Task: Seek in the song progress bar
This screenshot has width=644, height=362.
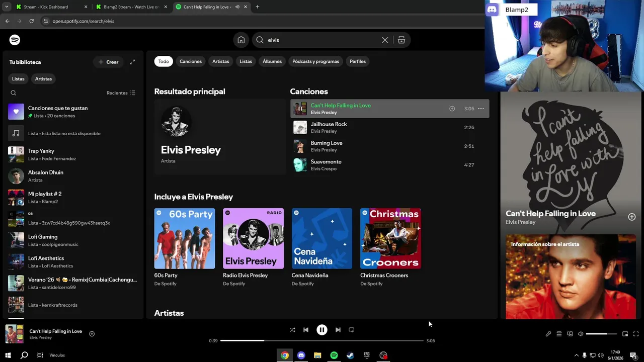Action: (x=322, y=340)
